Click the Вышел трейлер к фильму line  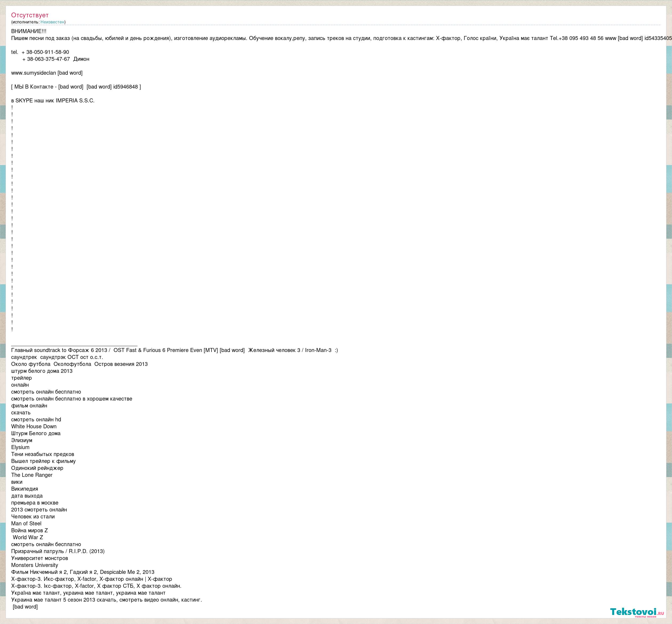[43, 461]
